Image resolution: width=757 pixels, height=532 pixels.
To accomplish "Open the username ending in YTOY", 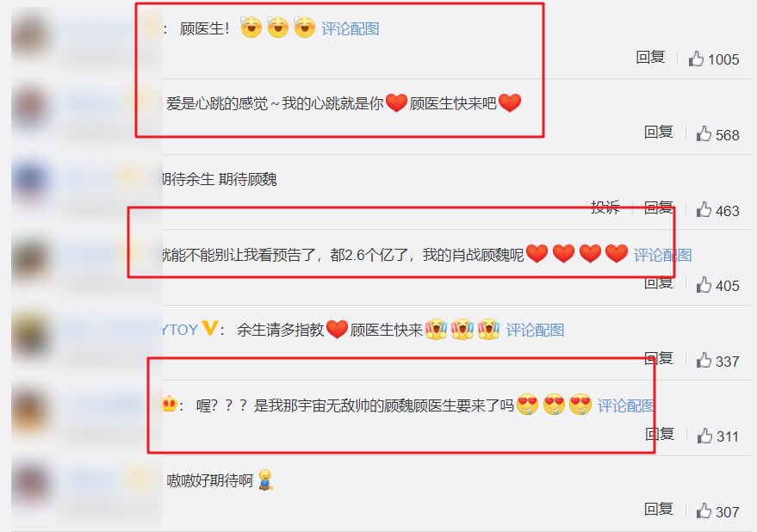I will 180,330.
